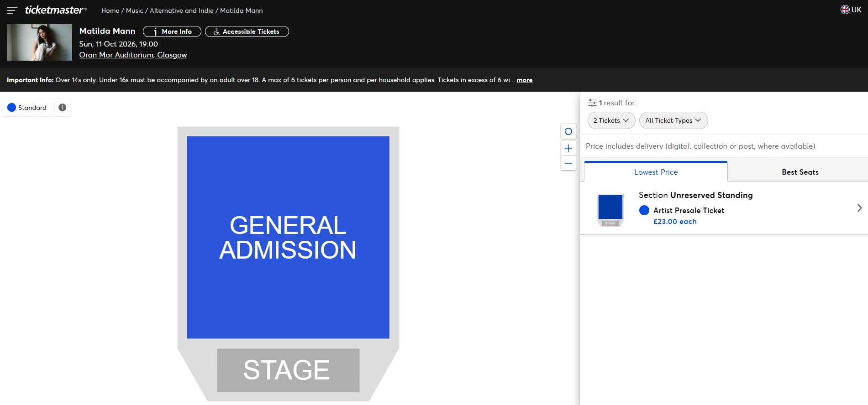Expand Important Info with more link
The width and height of the screenshot is (868, 405).
(x=525, y=80)
